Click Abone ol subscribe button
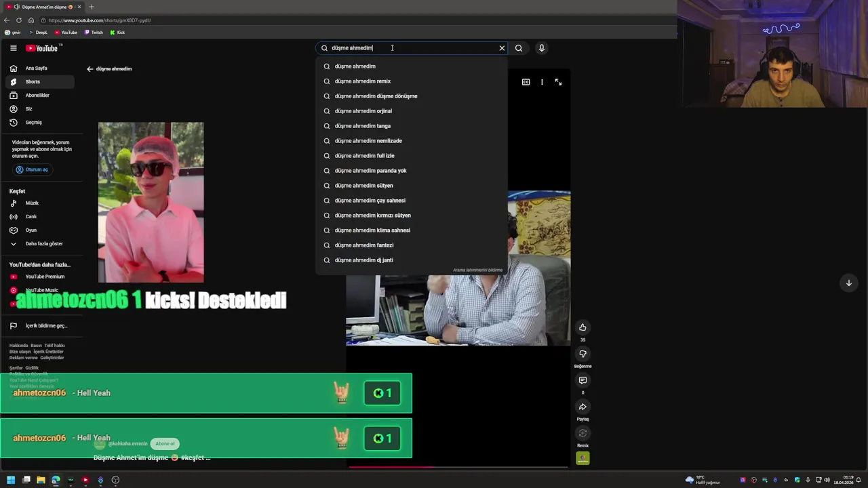 click(x=165, y=444)
